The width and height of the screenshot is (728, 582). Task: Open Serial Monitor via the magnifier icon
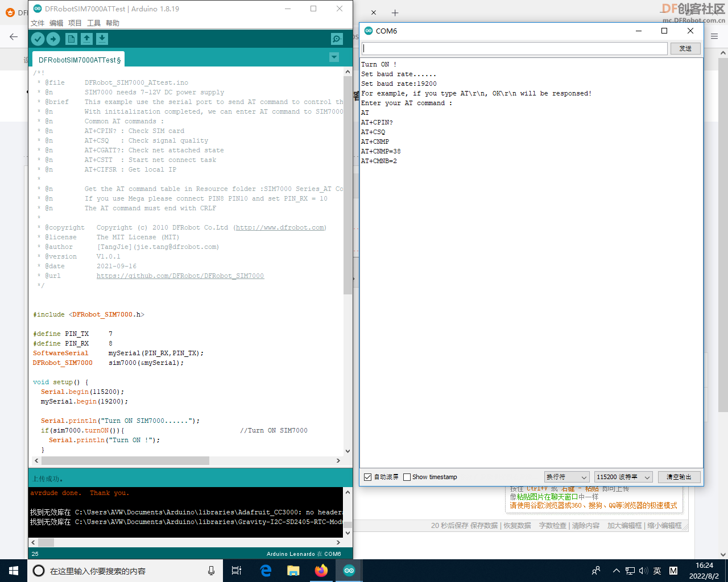click(337, 39)
